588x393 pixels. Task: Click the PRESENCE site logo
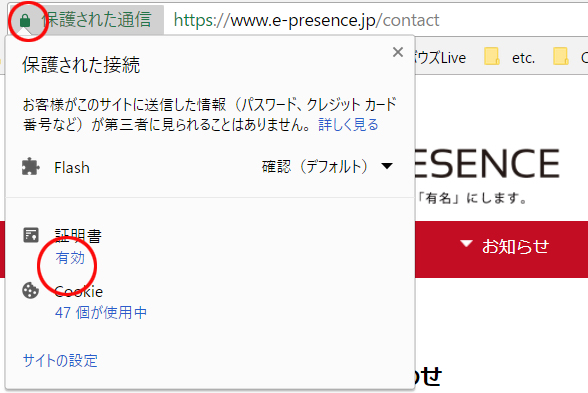[x=488, y=163]
